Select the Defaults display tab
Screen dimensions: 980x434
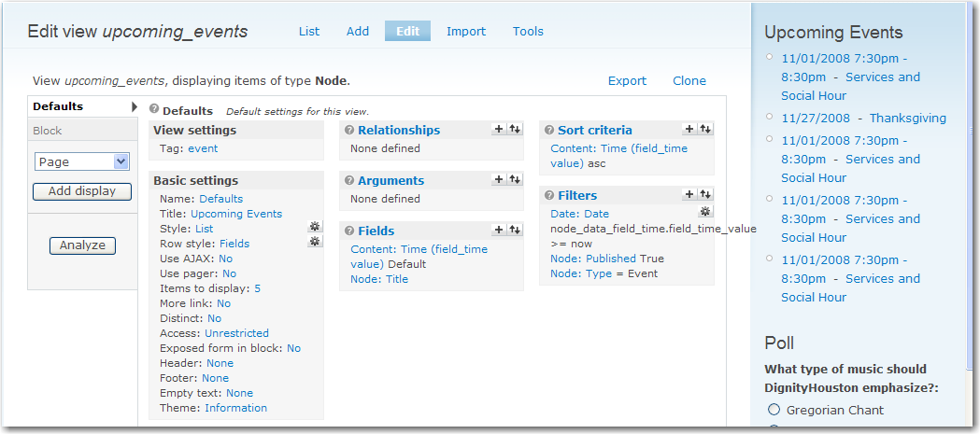coord(58,106)
